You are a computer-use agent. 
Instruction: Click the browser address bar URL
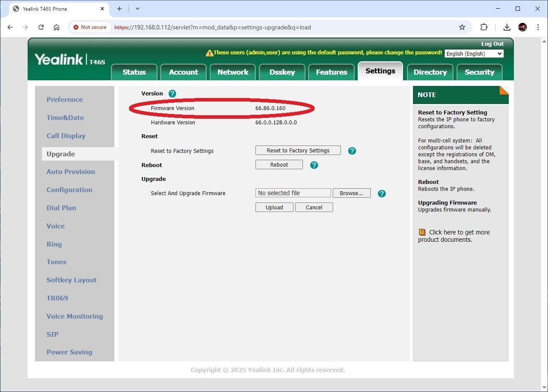coord(213,27)
